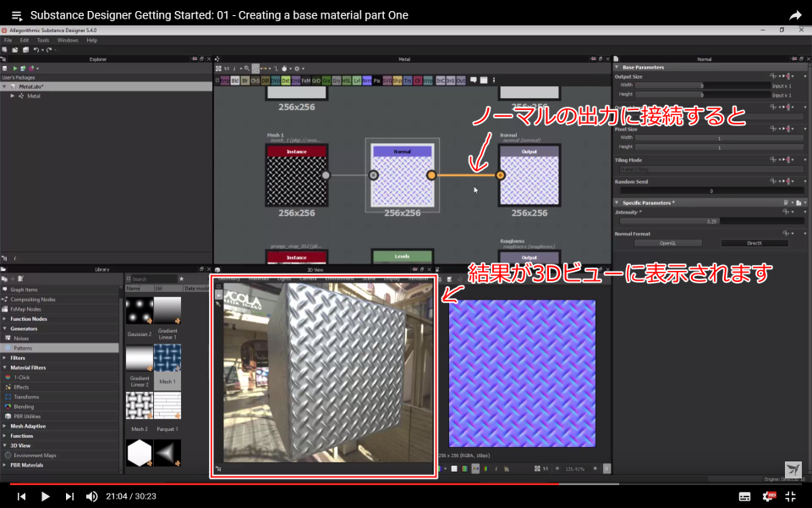Adjust the Intensity slider

711,221
